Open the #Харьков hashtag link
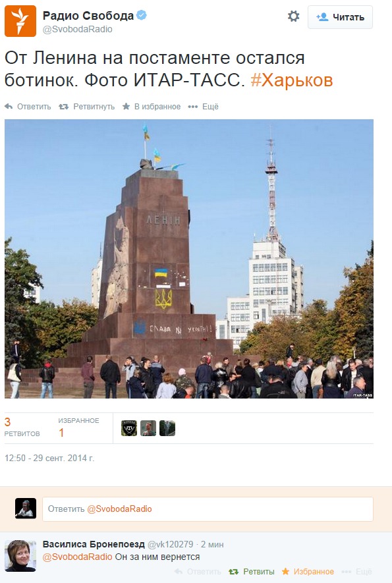 (x=292, y=80)
